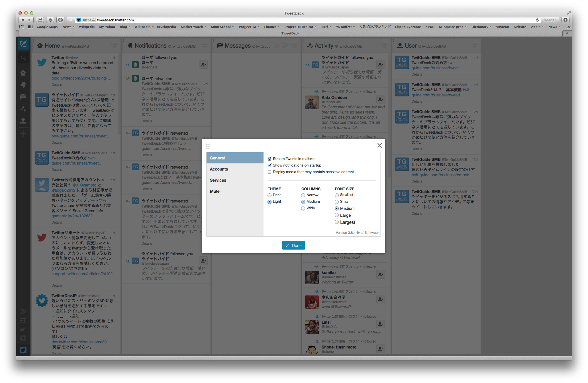588x383 pixels.
Task: Click the new Tweet compose icon in sidebar
Action: [x=23, y=44]
